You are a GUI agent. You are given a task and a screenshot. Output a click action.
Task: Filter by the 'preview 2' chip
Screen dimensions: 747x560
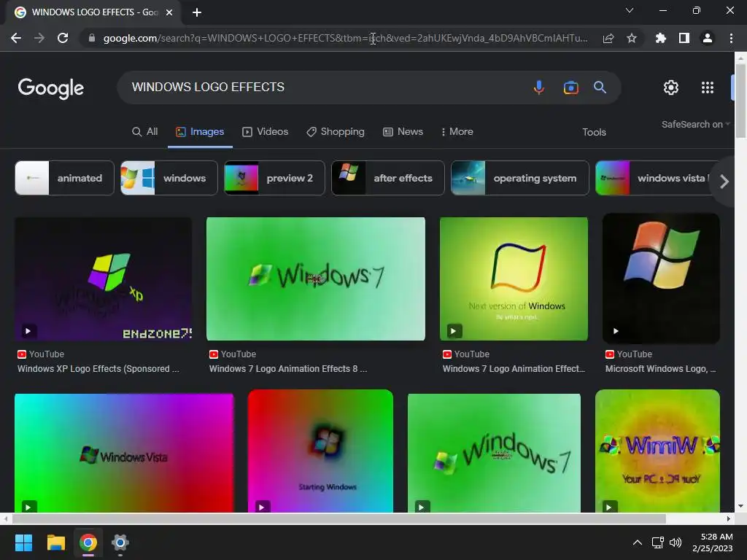coord(274,178)
